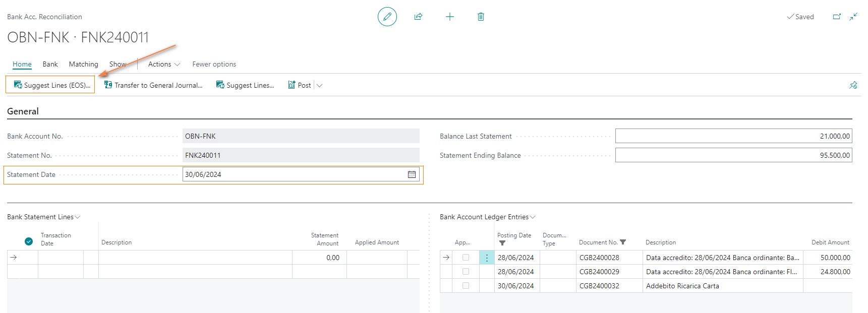Viewport: 868px width, 313px height.
Task: Open the Home tab
Action: point(22,64)
